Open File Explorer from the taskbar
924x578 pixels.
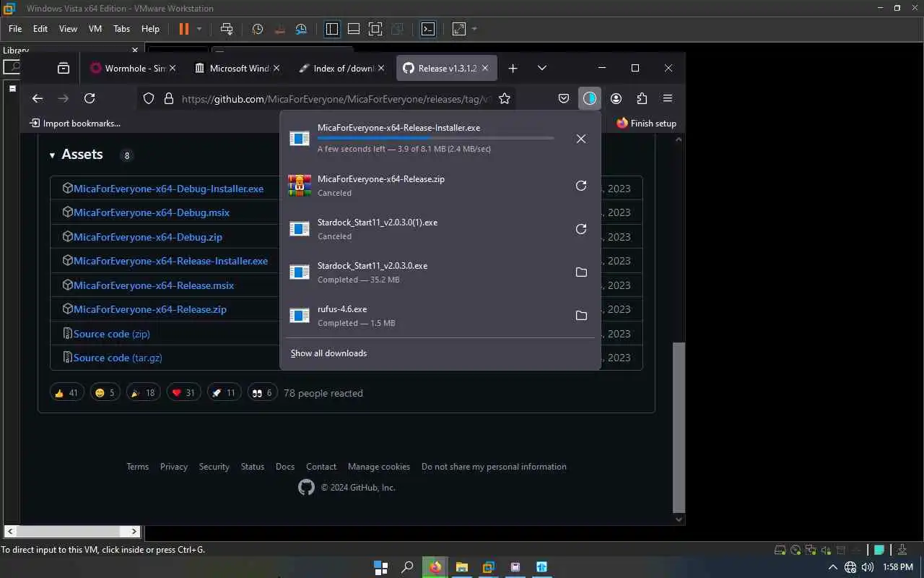point(462,567)
